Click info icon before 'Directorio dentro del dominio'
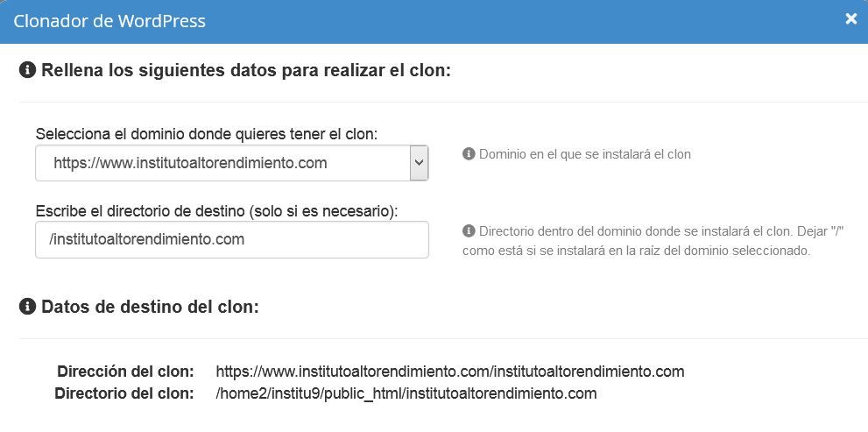Viewport: 868px width, 432px height. click(x=469, y=230)
